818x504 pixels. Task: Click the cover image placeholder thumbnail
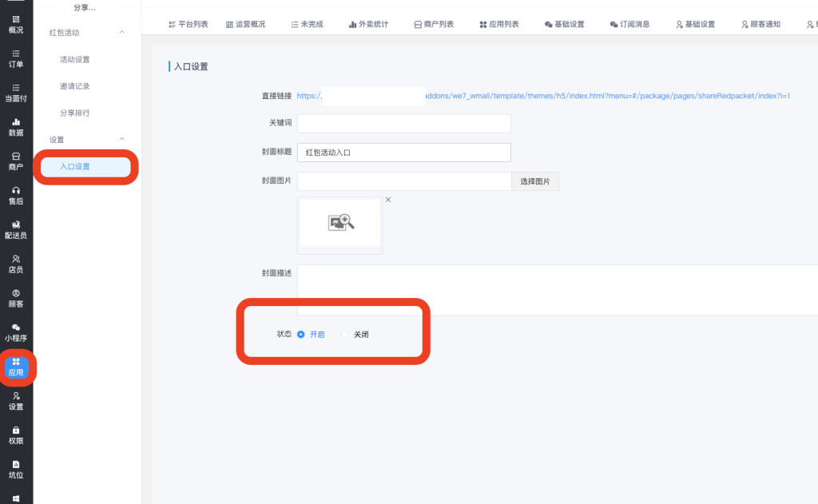pos(340,224)
